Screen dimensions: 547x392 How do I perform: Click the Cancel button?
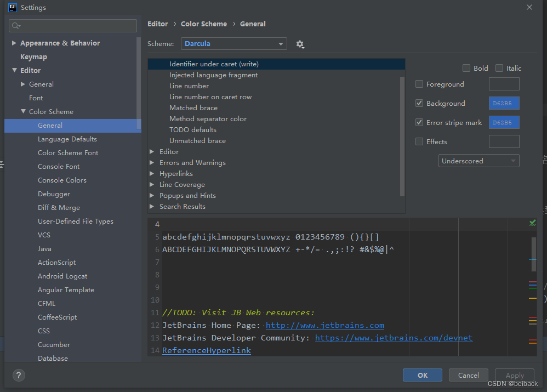[x=468, y=375]
